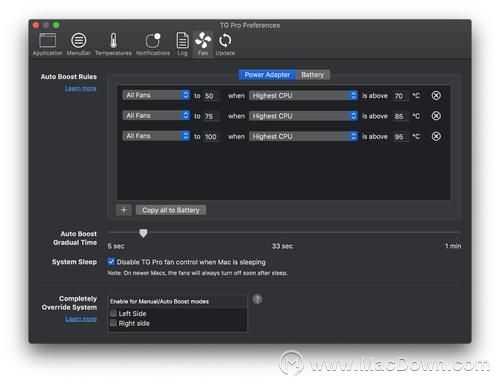Remove the 95 °C boost rule
Screen dimensions: 500x381
pos(436,136)
